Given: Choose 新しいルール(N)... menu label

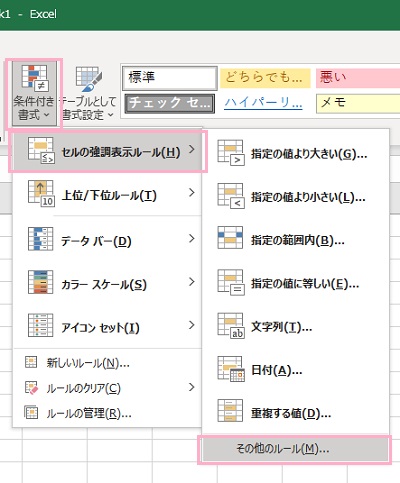Looking at the screenshot, I should pyautogui.click(x=88, y=363).
